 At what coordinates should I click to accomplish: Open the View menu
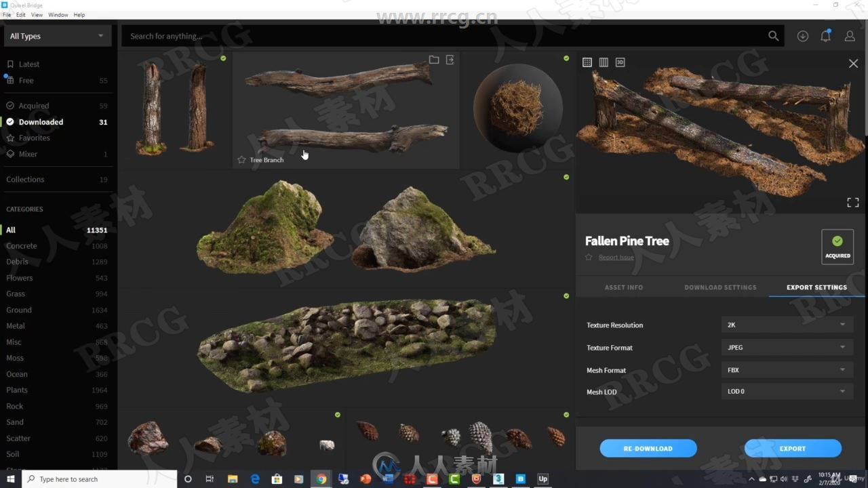click(x=37, y=15)
